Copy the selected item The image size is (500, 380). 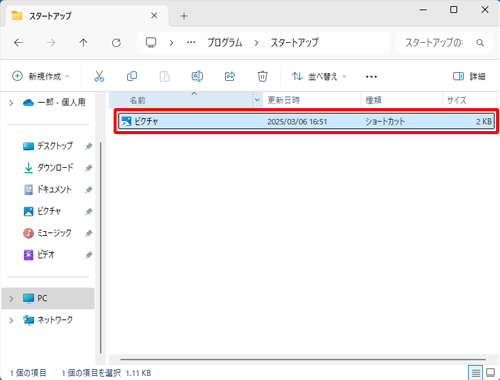(132, 76)
